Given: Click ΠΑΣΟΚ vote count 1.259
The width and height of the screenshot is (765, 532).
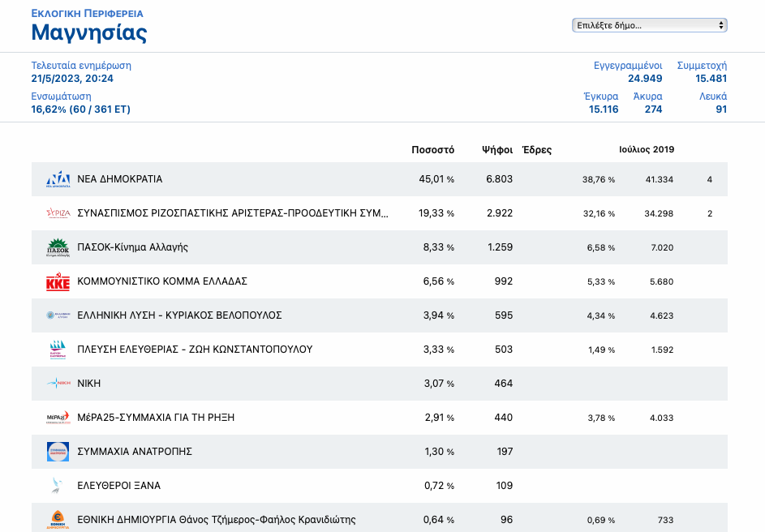Looking at the screenshot, I should coord(500,247).
